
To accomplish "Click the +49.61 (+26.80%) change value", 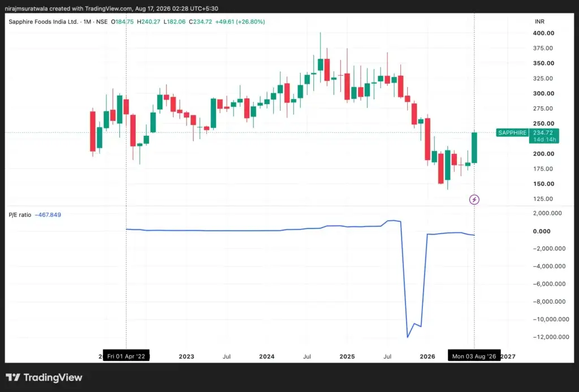I will point(240,22).
